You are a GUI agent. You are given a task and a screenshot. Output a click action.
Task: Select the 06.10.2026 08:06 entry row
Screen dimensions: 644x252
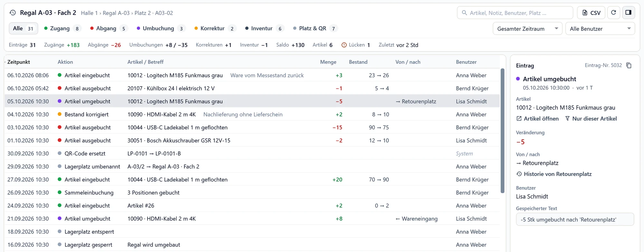pyautogui.click(x=252, y=75)
